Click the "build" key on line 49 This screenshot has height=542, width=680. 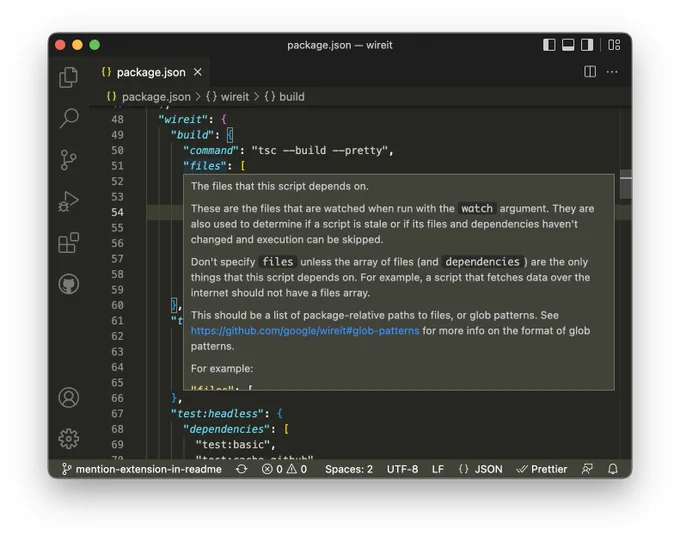(x=192, y=135)
